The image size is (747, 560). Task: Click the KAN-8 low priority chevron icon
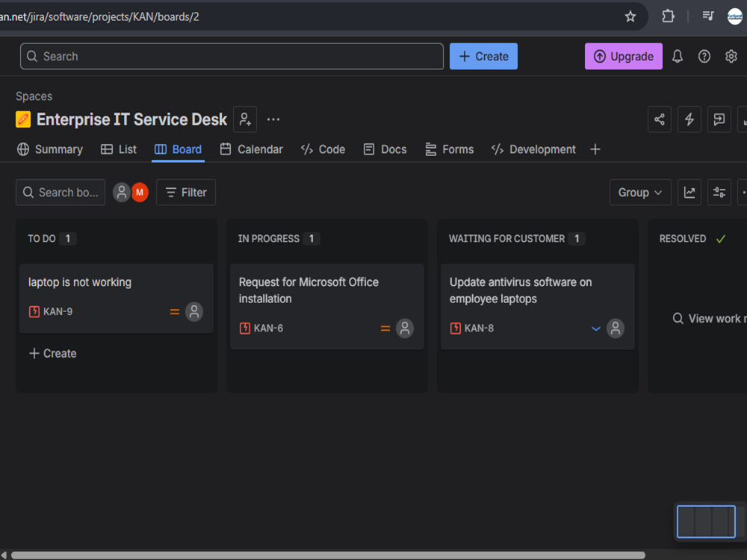[596, 329]
